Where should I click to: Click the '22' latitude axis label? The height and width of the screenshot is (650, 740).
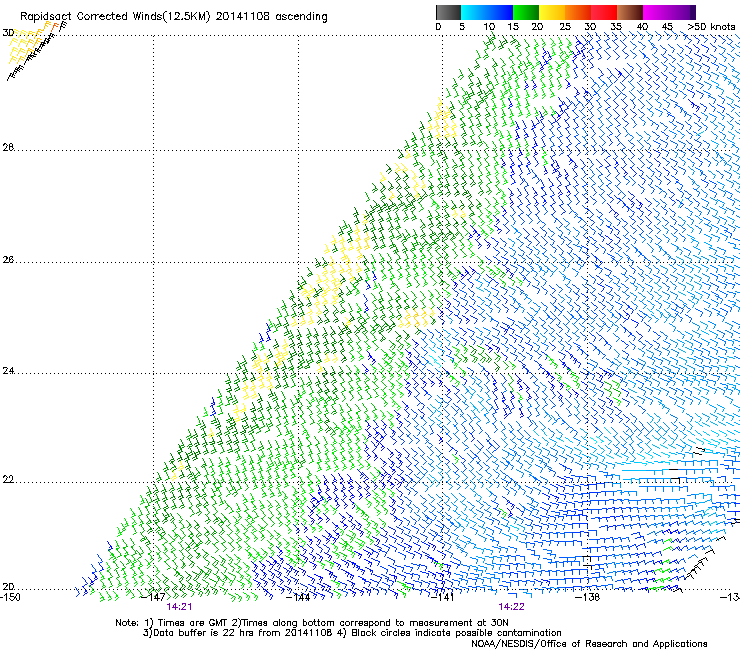[x=8, y=480]
